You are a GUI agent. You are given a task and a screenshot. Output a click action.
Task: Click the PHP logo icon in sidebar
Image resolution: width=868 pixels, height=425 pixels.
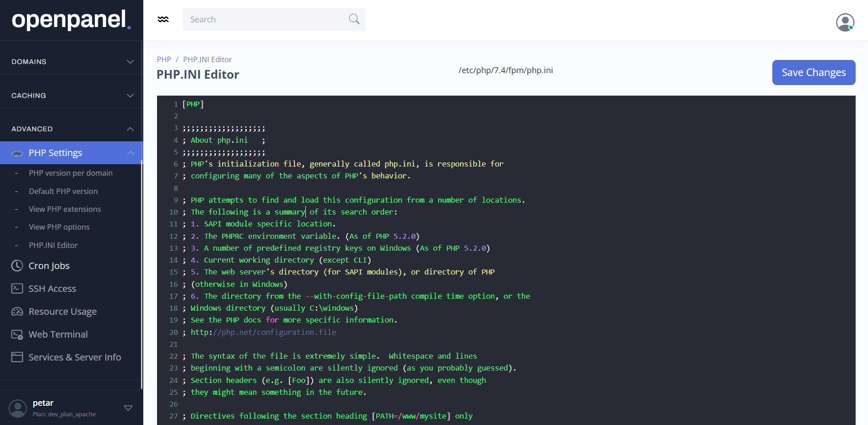[x=17, y=153]
